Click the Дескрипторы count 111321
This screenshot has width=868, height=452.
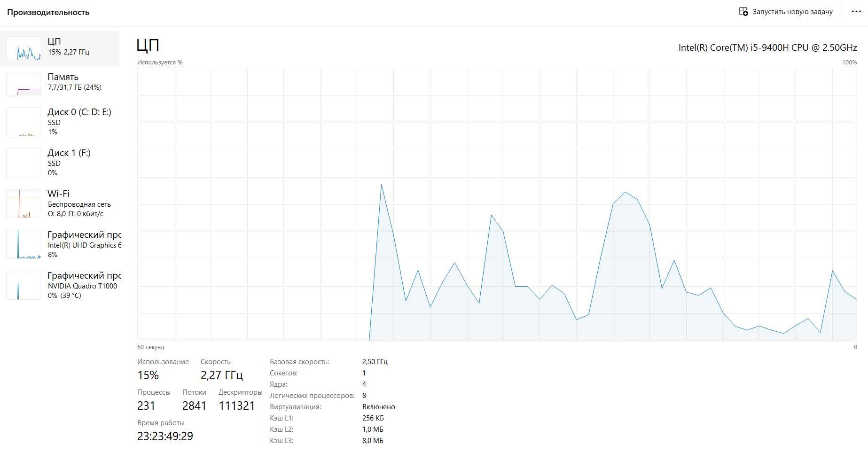(x=237, y=406)
